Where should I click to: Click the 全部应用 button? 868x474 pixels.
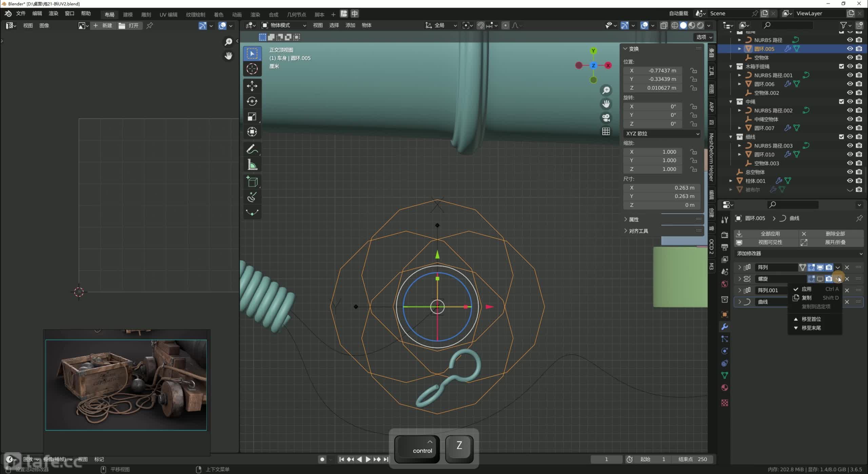pyautogui.click(x=766, y=234)
